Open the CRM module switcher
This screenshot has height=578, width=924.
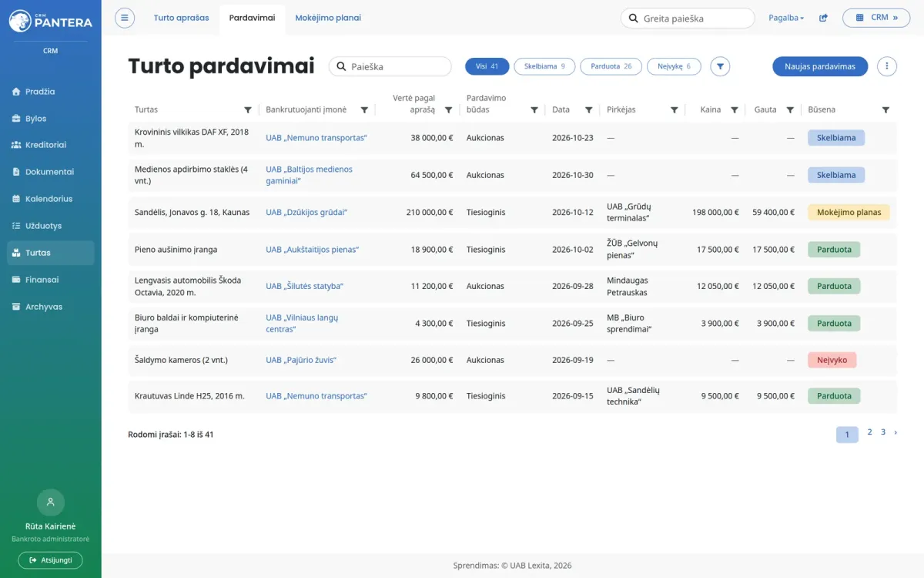click(x=876, y=18)
